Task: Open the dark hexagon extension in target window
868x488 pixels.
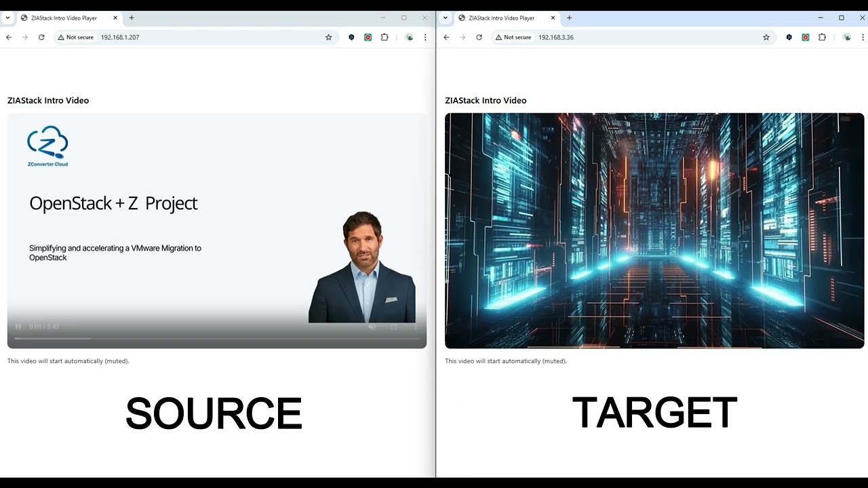Action: 789,37
